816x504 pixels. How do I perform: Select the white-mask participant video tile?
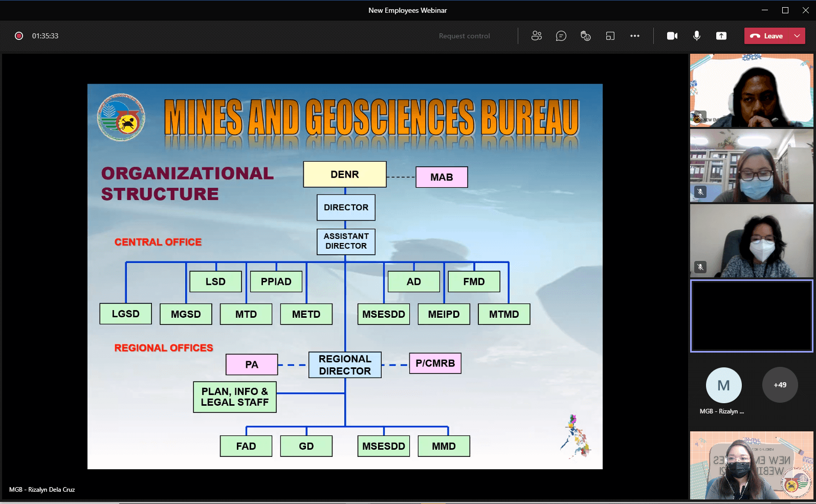[x=752, y=241]
